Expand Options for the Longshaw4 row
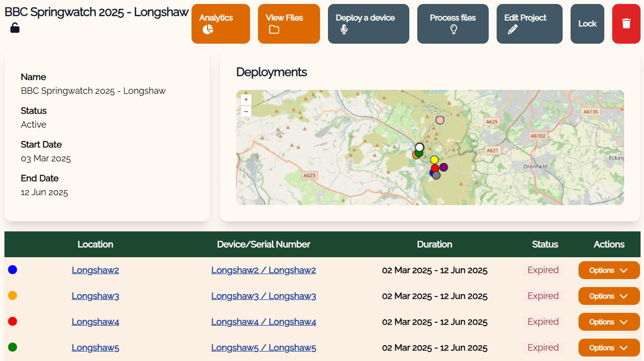 609,322
